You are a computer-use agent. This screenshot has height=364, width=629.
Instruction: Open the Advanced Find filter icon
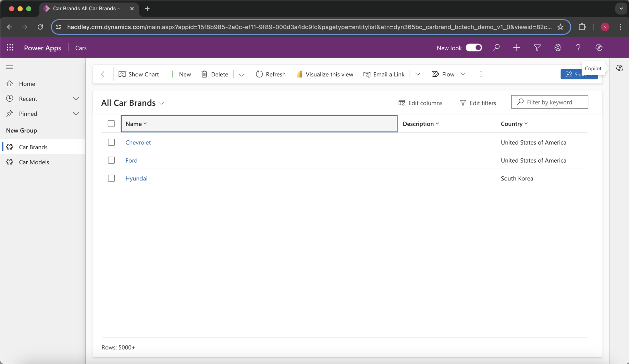click(x=537, y=48)
